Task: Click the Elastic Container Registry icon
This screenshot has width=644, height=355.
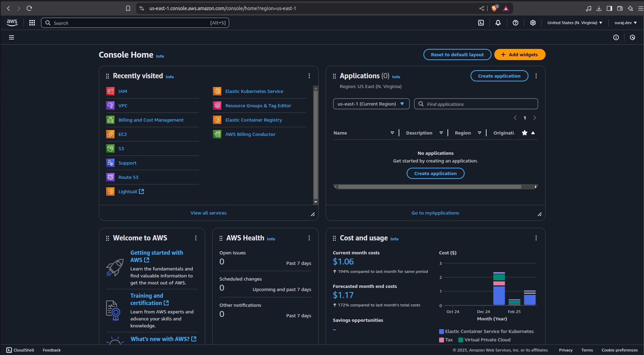Action: 217,120
